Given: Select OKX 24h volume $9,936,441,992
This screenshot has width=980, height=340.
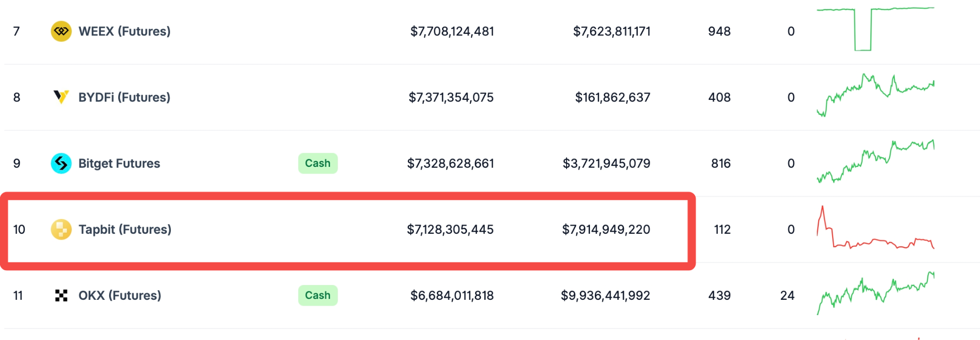Looking at the screenshot, I should click(x=605, y=296).
